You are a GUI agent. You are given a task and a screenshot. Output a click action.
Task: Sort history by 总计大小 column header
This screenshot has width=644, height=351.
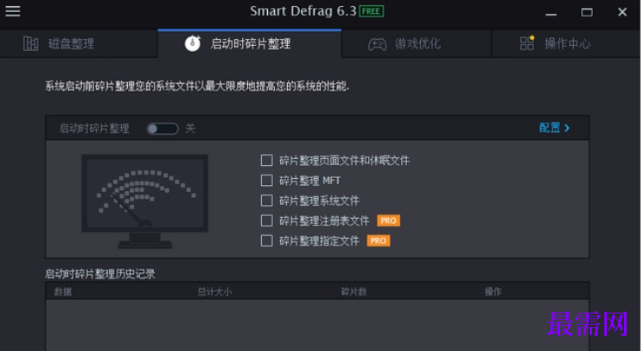pyautogui.click(x=214, y=292)
